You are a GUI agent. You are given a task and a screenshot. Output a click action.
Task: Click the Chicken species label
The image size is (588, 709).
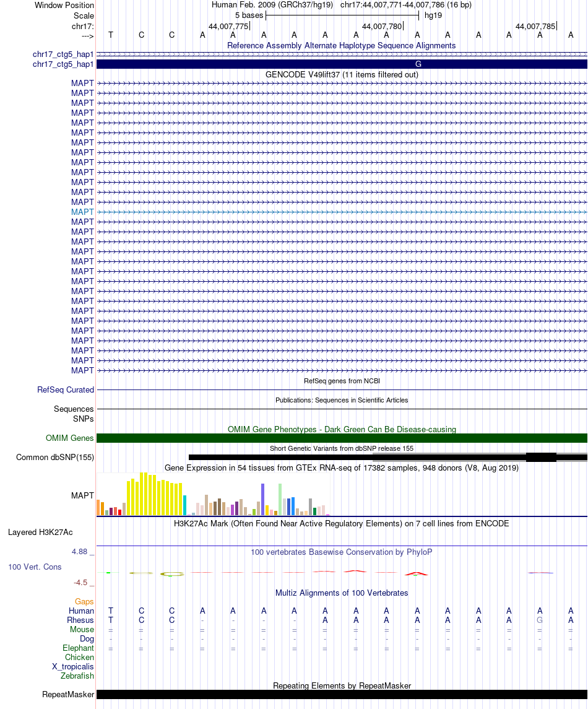click(80, 658)
